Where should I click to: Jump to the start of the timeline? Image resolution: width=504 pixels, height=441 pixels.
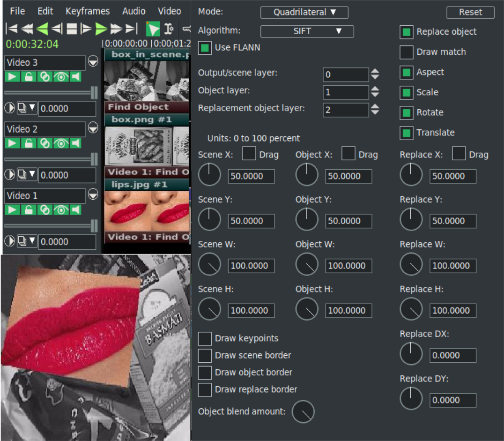point(12,29)
